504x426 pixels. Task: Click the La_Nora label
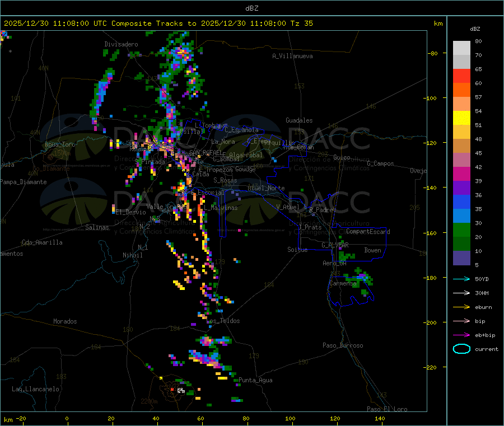[223, 142]
